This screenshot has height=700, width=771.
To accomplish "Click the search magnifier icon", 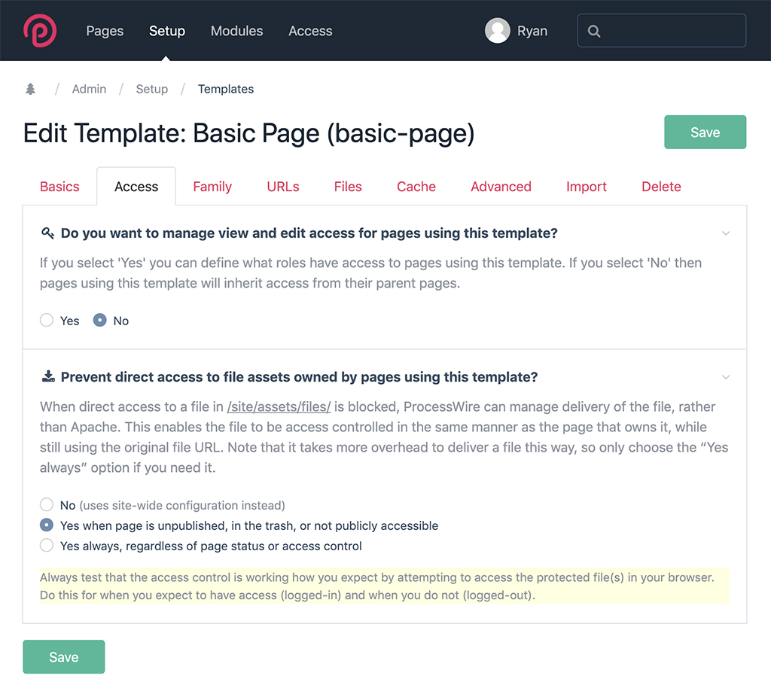I will click(x=594, y=31).
